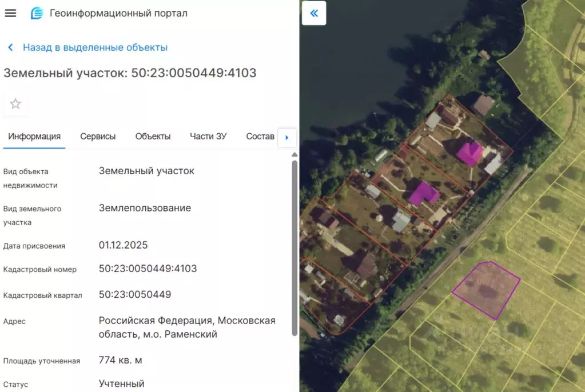Select the purple highlighted parcel on the map
This screenshot has width=585, height=392.
(485, 289)
